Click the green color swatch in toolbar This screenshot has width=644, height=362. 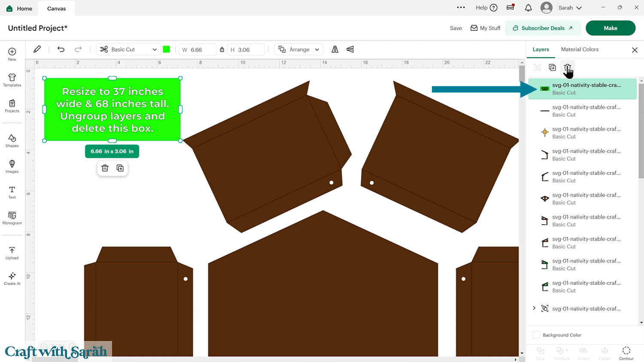tap(167, 49)
